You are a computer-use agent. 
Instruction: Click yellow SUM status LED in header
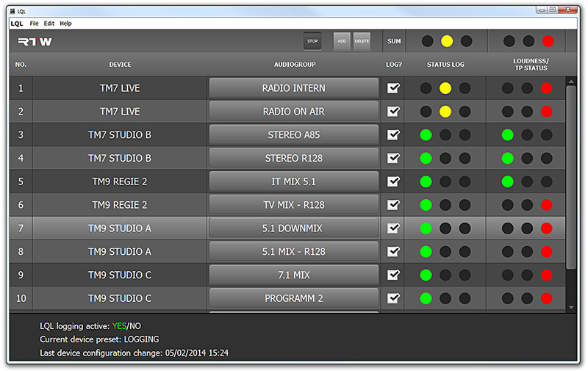(x=447, y=41)
